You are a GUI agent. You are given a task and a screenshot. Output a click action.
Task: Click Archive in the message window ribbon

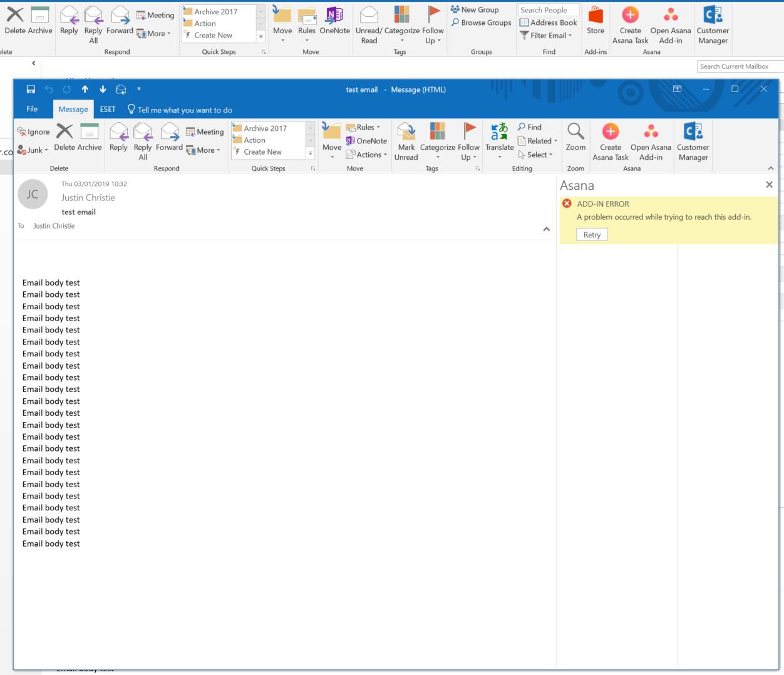tap(90, 137)
